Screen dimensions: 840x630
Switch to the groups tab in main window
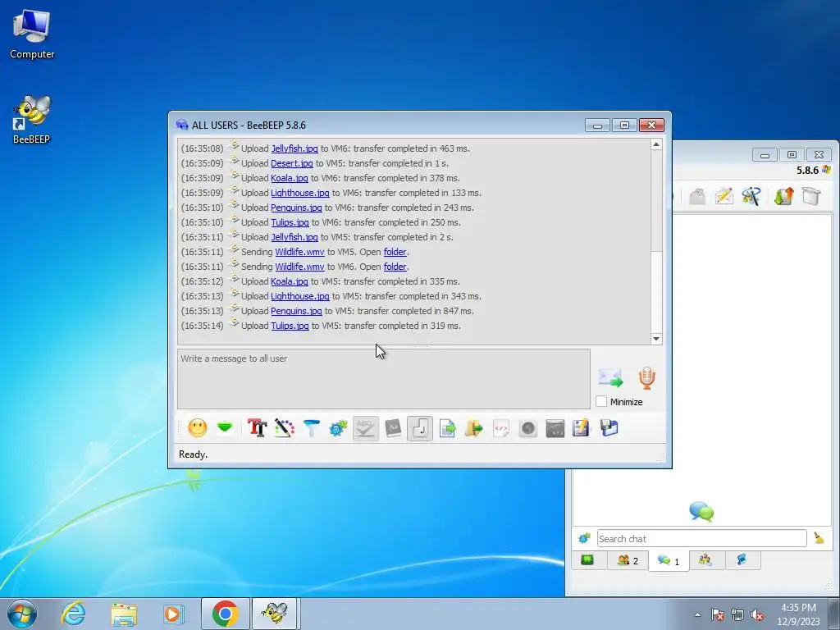[x=705, y=560]
